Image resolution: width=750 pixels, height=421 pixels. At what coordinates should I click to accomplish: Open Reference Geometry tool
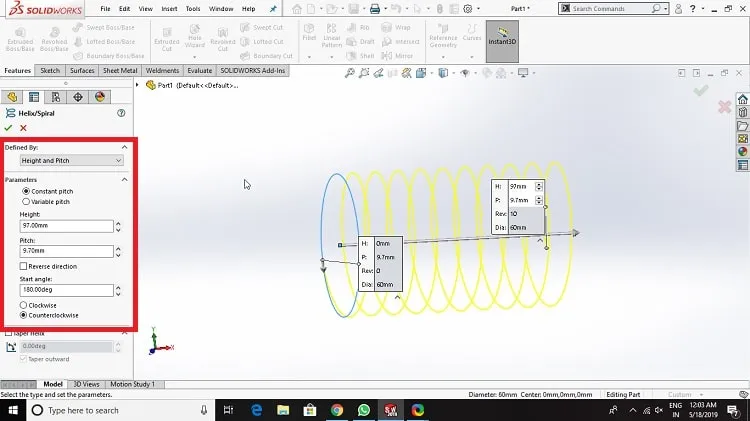click(443, 35)
